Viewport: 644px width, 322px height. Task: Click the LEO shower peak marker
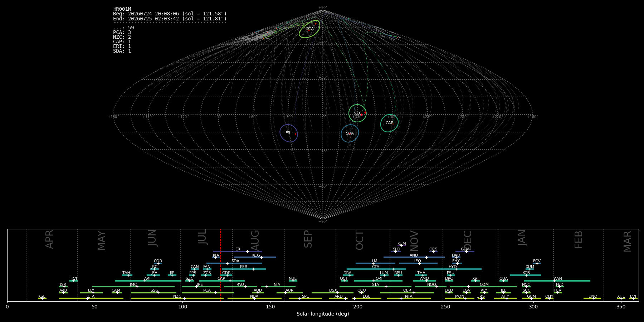(419, 263)
